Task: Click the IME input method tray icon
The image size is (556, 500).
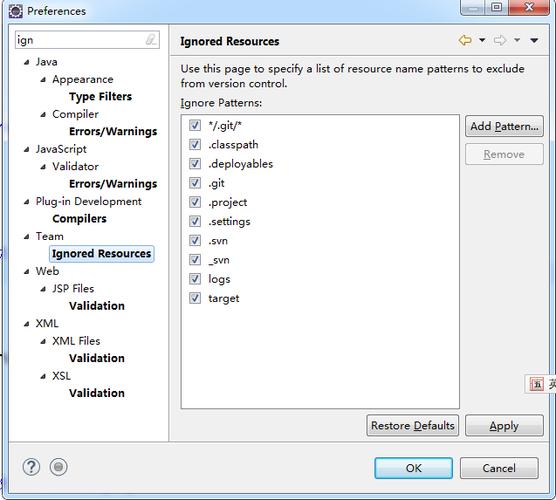Action: (536, 384)
